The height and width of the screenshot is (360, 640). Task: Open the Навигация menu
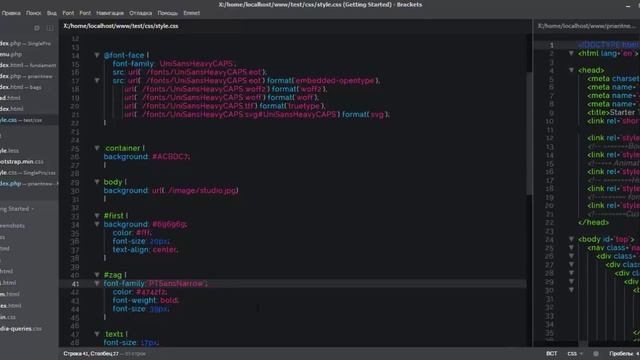(110, 13)
